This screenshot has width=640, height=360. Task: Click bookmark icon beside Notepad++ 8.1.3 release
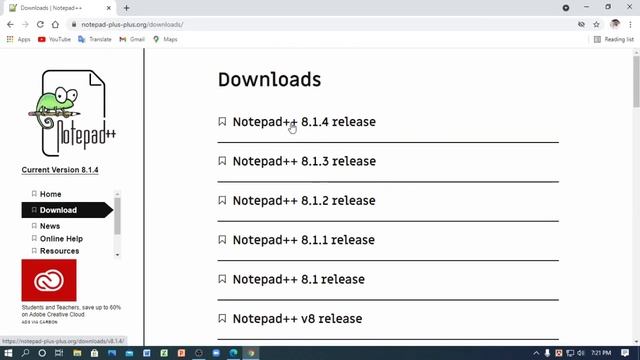[x=222, y=161]
